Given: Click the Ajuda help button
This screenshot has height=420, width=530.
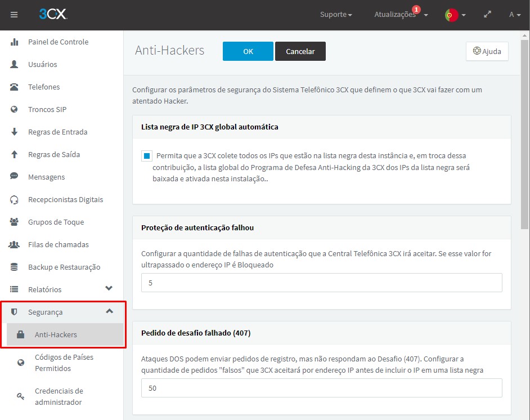Looking at the screenshot, I should tap(487, 51).
